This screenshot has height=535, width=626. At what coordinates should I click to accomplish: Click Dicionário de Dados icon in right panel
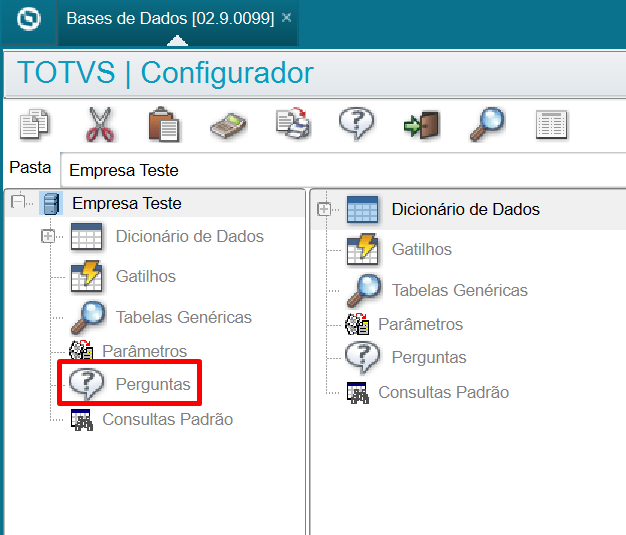363,209
